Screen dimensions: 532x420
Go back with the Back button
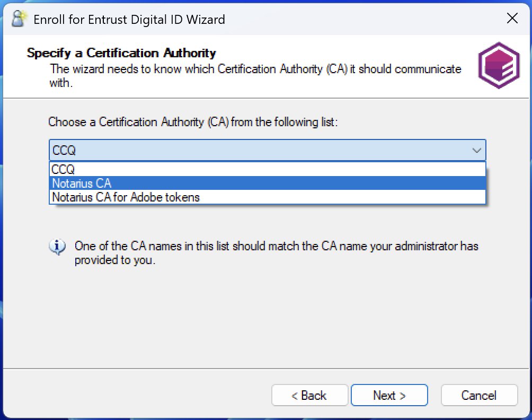[309, 396]
